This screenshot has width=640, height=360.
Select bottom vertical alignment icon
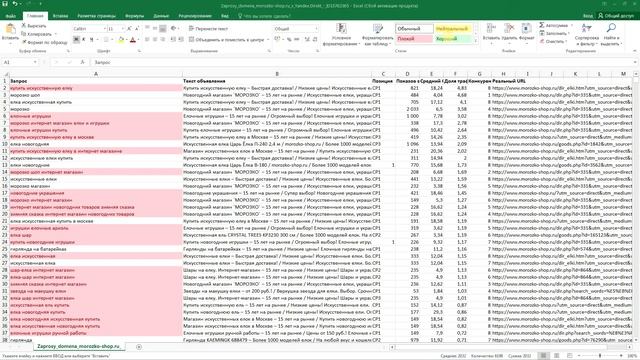click(163, 29)
